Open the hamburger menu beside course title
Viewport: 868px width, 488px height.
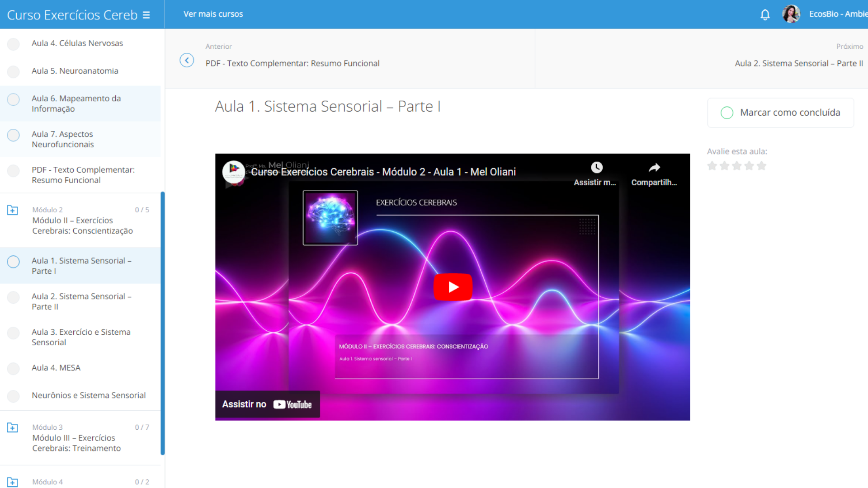[146, 15]
